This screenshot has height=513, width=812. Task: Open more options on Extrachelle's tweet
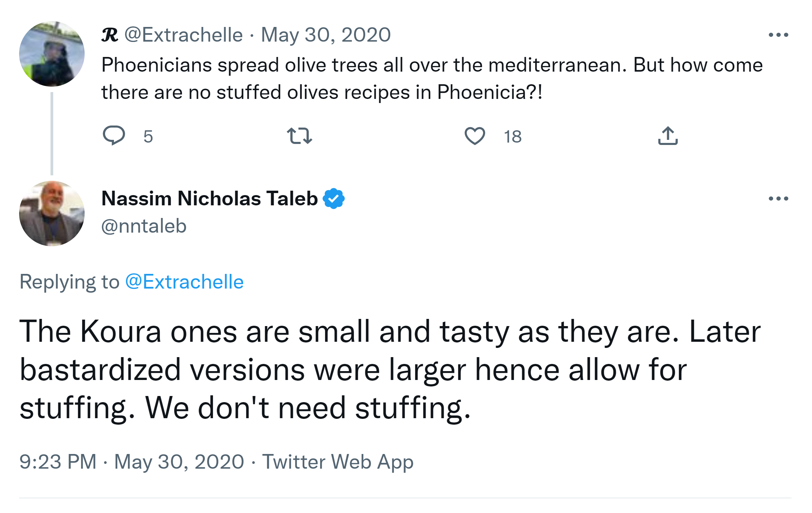tap(778, 35)
